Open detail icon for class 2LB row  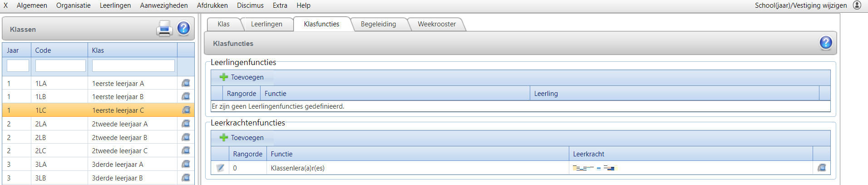(x=186, y=137)
